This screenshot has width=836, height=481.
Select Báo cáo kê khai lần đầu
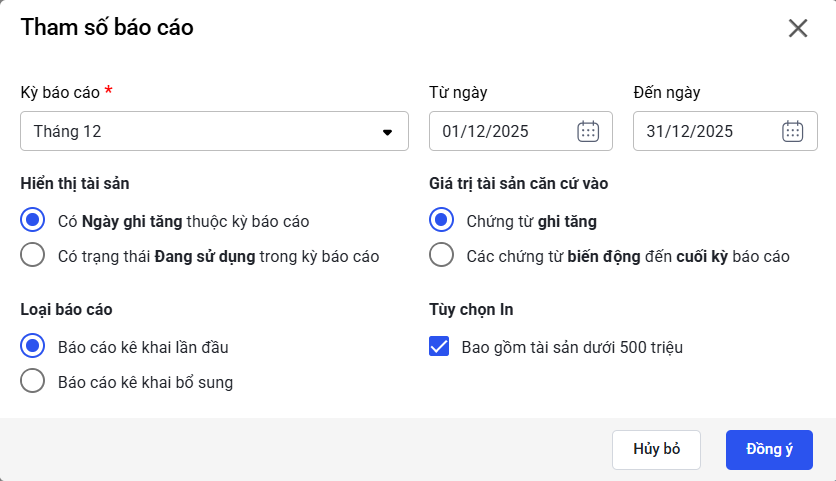point(33,346)
